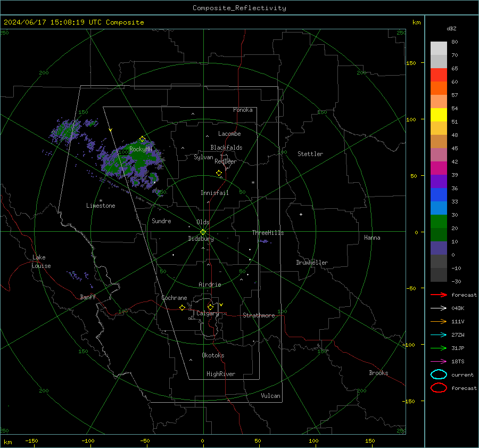Screen dimensions: 479x448
Task: Click the yellow diamond marker below Cochrane
Action: (183, 308)
